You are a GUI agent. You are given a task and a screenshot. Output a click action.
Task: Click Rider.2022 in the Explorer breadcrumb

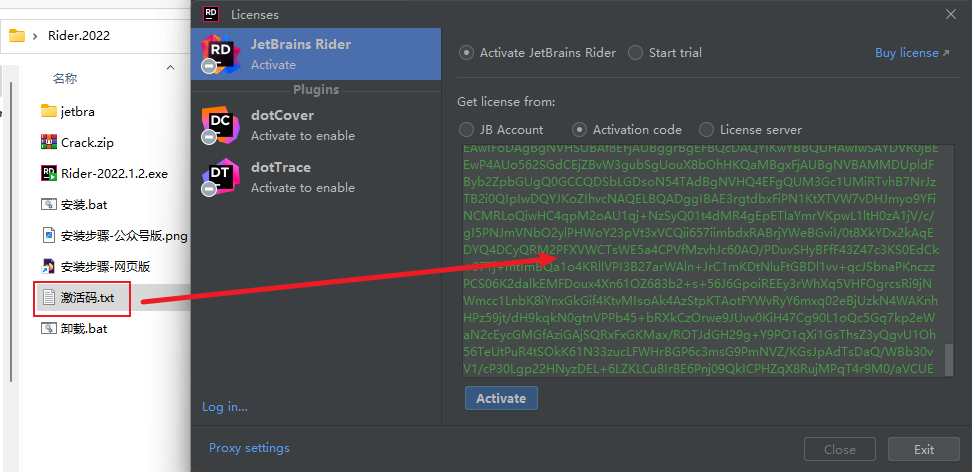tap(79, 35)
